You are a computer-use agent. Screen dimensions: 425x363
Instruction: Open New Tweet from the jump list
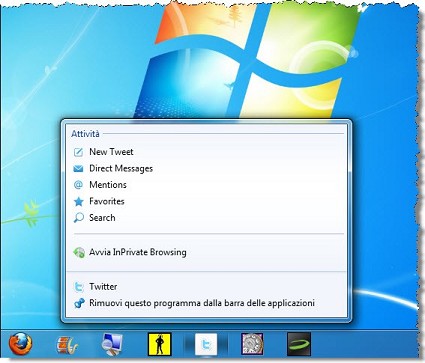click(x=206, y=152)
